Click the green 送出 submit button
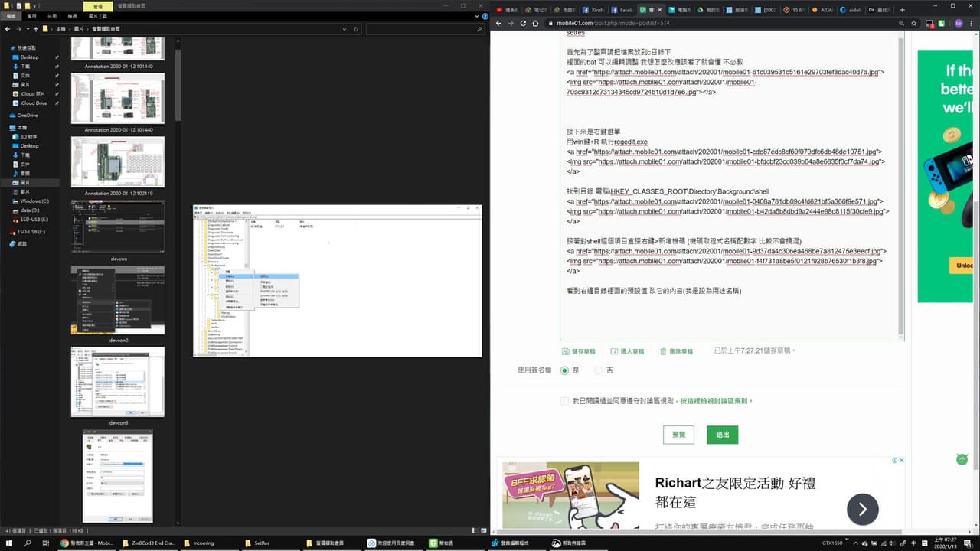The image size is (980, 551). (722, 435)
